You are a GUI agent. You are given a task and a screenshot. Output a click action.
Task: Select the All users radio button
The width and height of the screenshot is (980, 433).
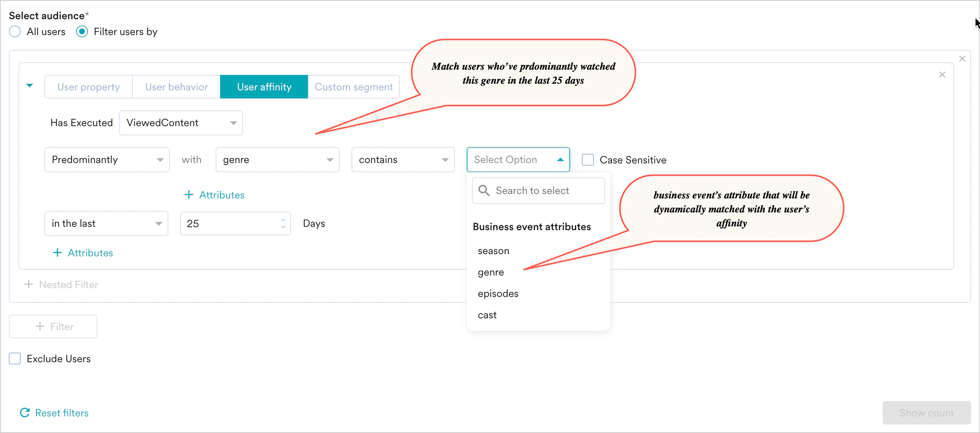click(x=15, y=32)
